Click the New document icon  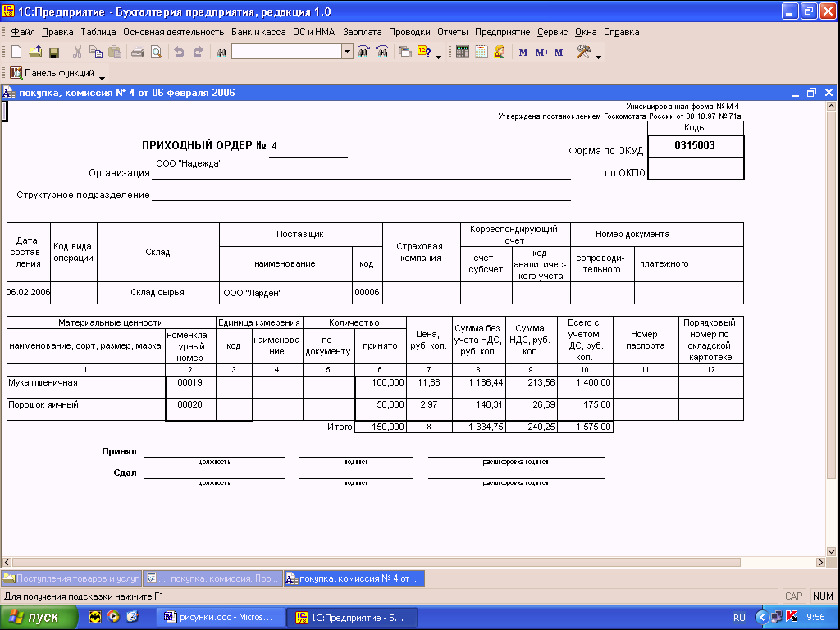tap(16, 52)
